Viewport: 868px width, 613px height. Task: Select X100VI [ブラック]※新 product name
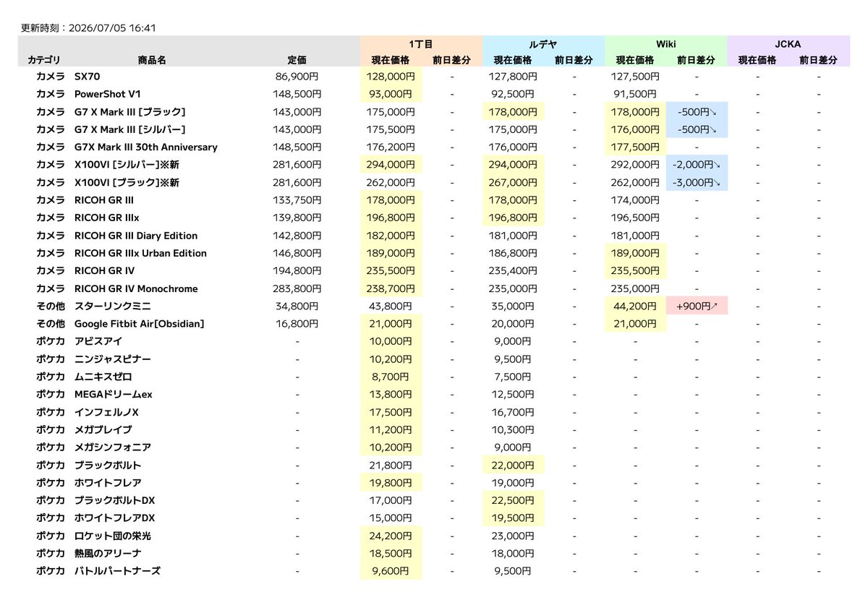pos(127,182)
